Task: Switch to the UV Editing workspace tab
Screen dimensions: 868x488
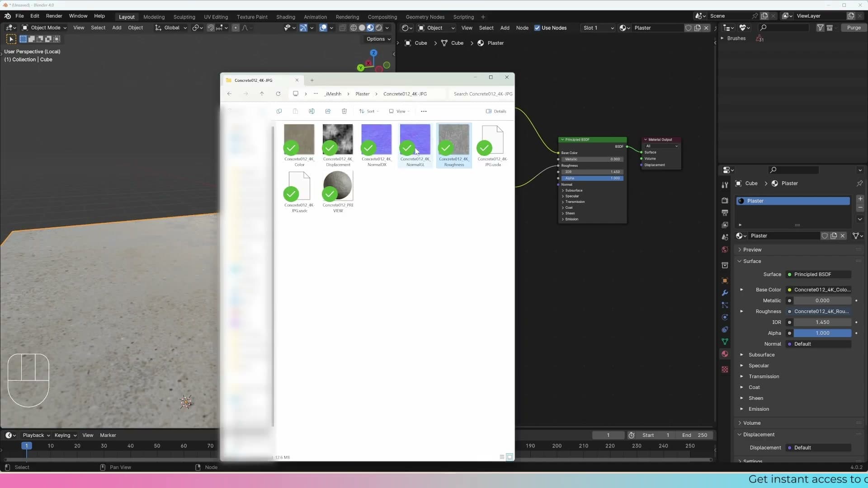Action: point(216,17)
